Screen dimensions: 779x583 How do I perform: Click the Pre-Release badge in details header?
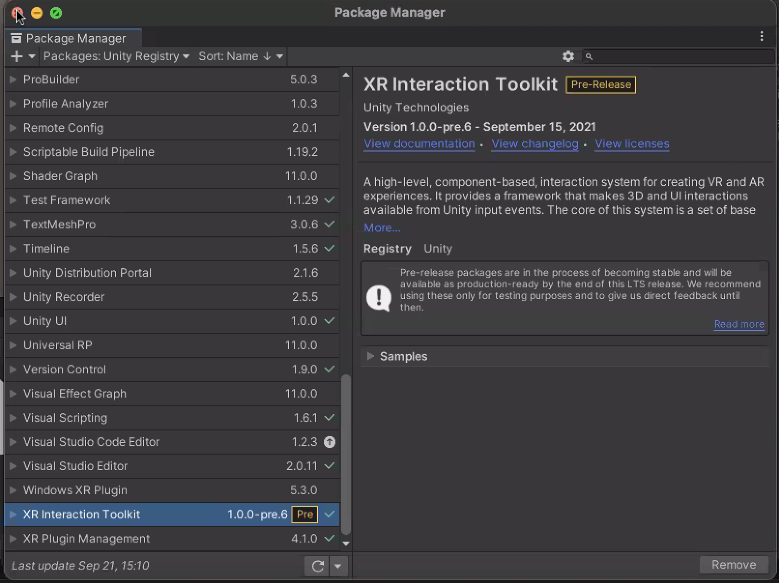pos(601,84)
